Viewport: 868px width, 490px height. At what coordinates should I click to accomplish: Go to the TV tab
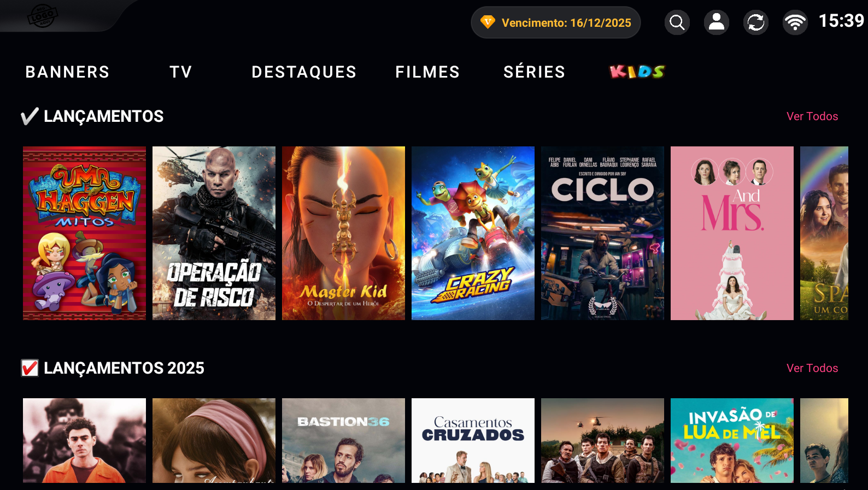181,72
